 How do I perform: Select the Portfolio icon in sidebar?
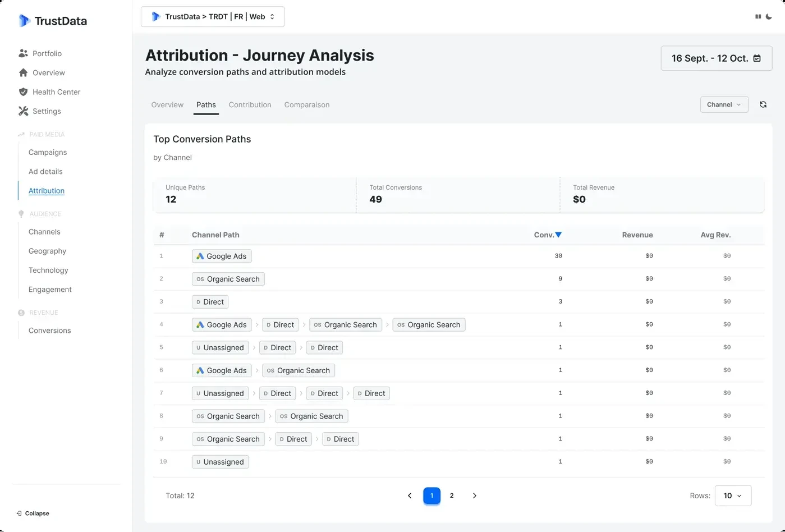pyautogui.click(x=22, y=53)
